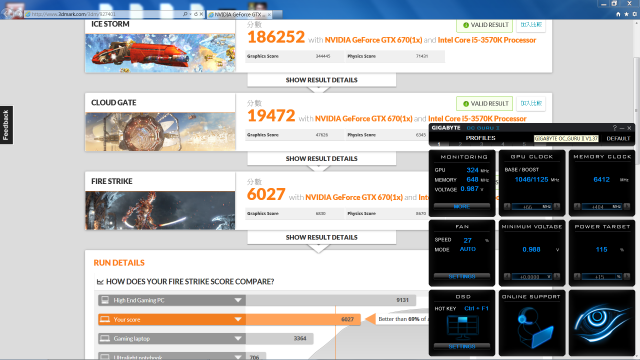The image size is (640, 360).
Task: Increase memory clock offset with right arrow
Action: pos(627,207)
